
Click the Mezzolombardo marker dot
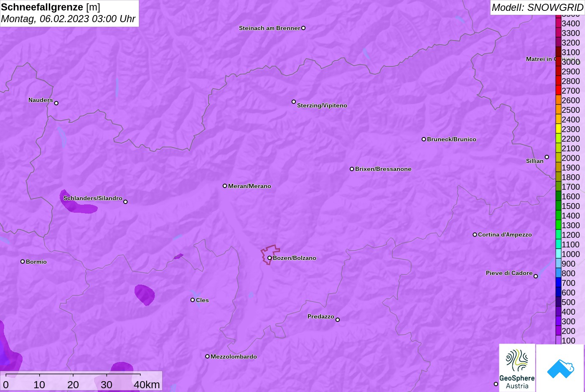click(x=207, y=356)
